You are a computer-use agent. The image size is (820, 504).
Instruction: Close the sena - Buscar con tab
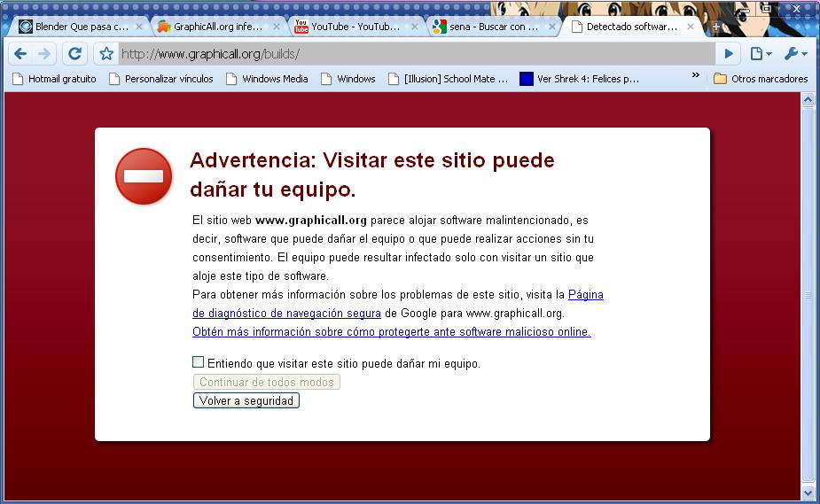(551, 27)
